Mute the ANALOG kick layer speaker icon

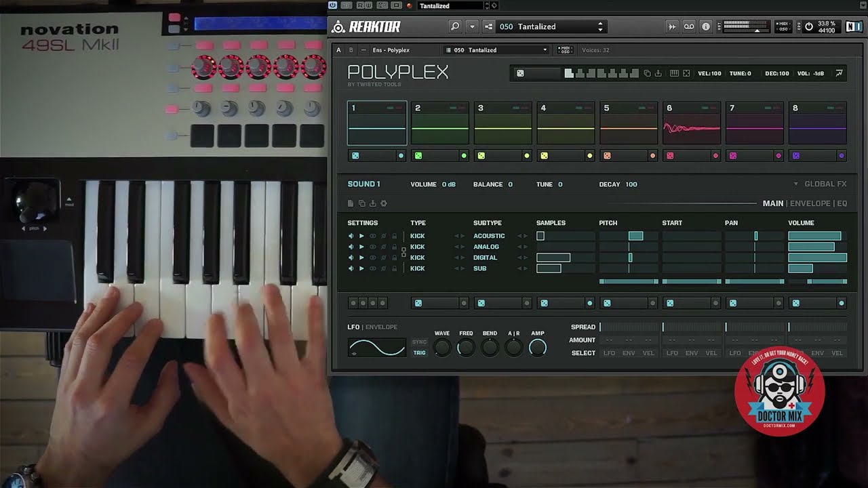[351, 247]
